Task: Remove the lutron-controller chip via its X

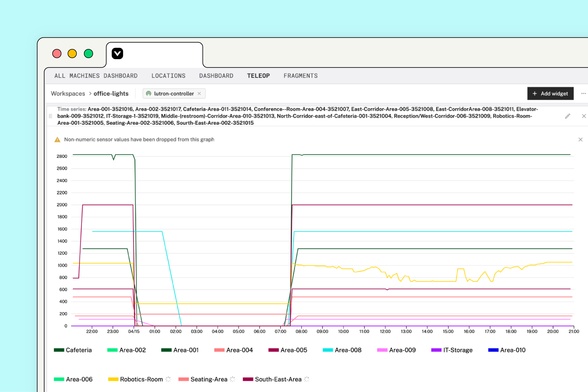Action: [x=199, y=94]
